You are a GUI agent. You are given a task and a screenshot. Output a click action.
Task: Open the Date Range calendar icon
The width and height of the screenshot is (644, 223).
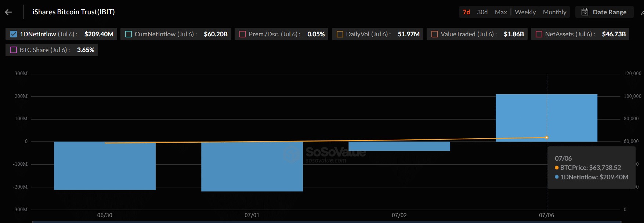click(585, 12)
